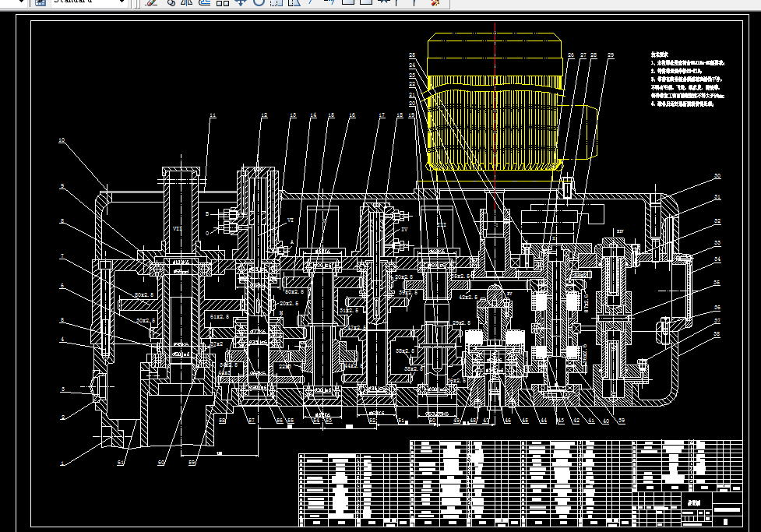Click part callout number 32
Viewport: 761px width, 532px height.
(x=717, y=221)
